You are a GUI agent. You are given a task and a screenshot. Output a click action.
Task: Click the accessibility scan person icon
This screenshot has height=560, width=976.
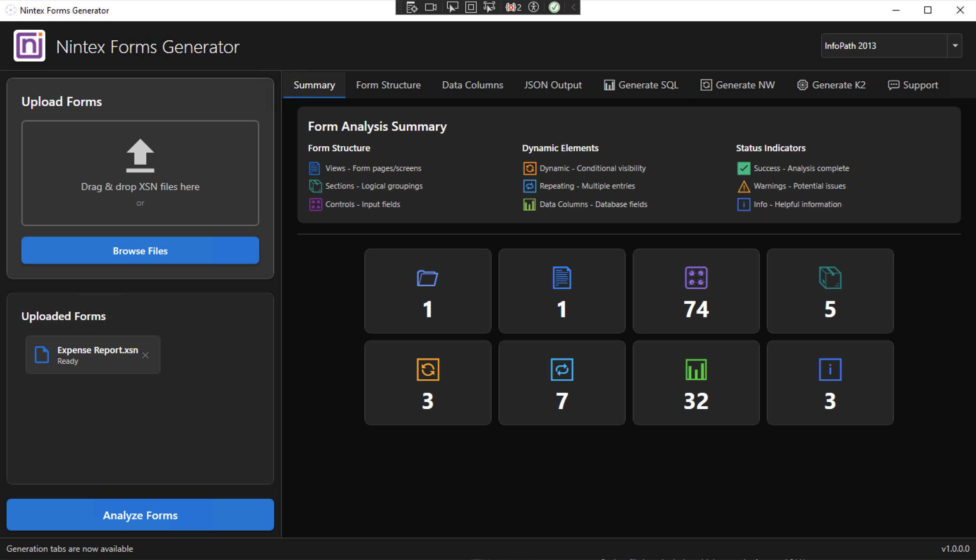point(534,7)
